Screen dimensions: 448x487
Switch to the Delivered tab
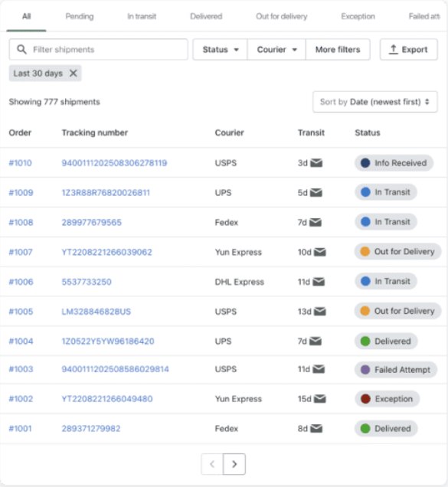pyautogui.click(x=206, y=16)
